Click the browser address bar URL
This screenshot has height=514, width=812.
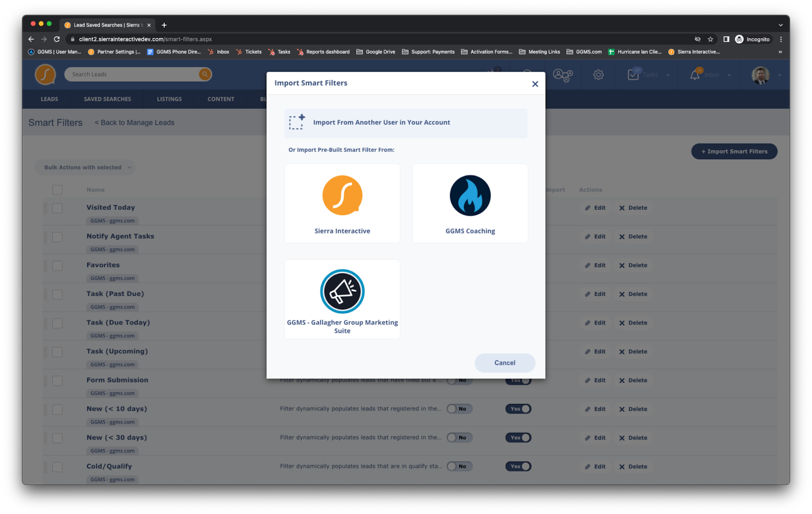[145, 39]
